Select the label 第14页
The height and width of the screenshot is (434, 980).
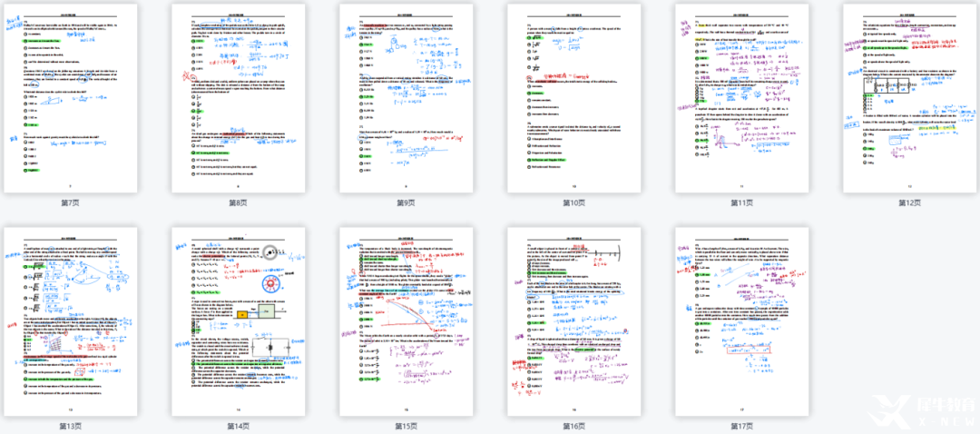pos(238,427)
